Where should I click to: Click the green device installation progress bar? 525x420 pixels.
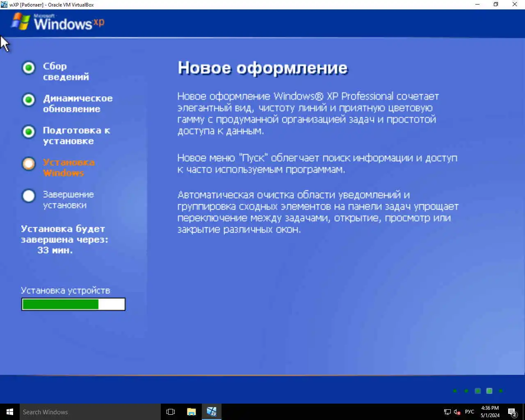73,304
